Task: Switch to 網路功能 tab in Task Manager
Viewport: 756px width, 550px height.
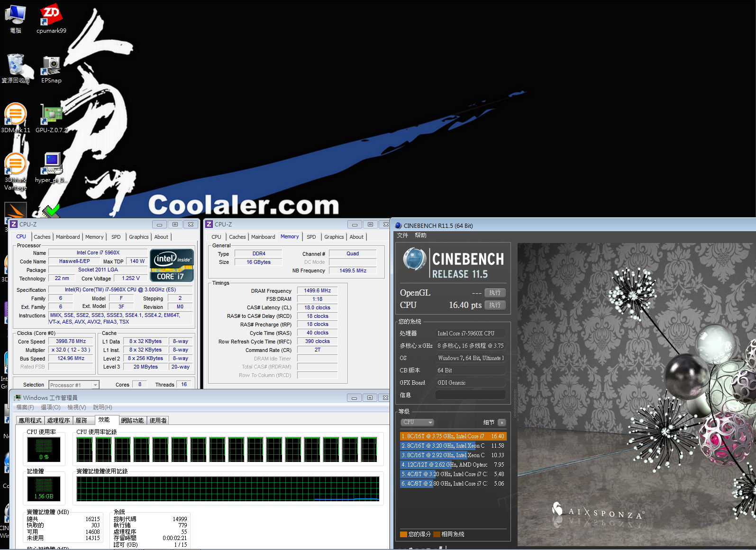Action: pos(132,421)
